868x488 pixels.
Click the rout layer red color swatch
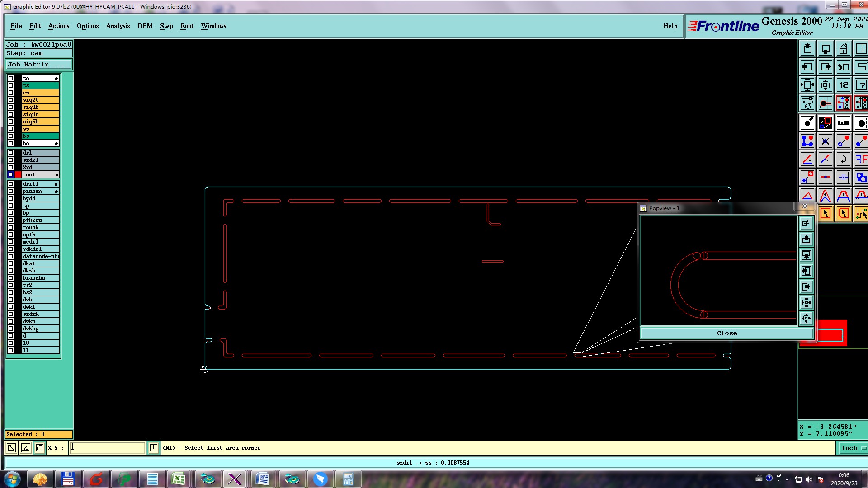click(x=18, y=174)
